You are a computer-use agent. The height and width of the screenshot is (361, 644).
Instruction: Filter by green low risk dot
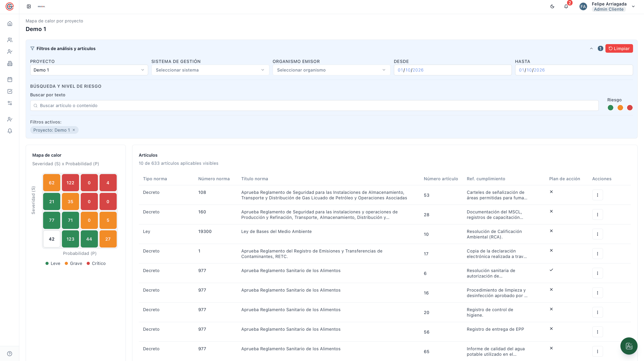(610, 108)
